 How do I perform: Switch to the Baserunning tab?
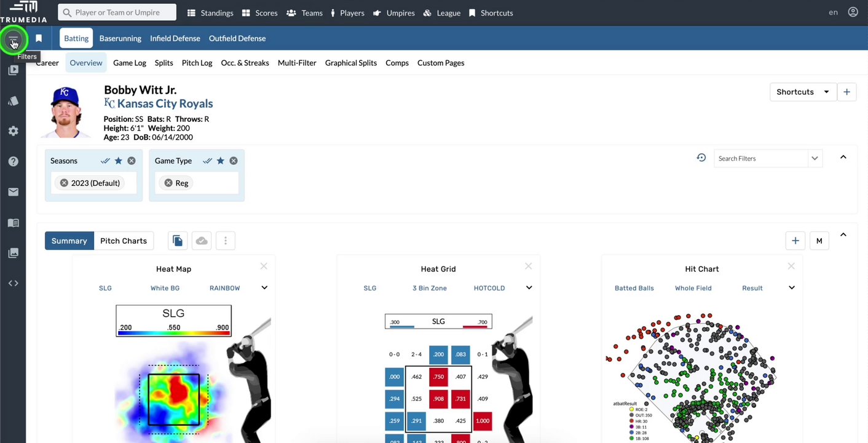point(120,38)
